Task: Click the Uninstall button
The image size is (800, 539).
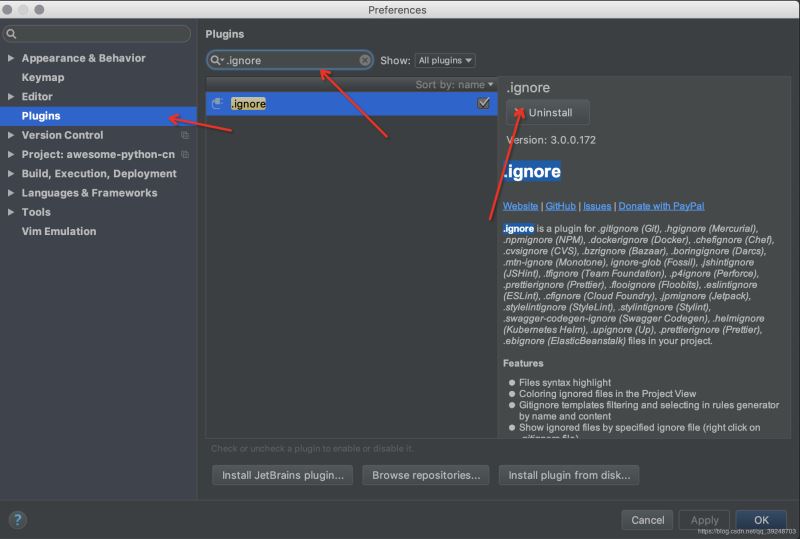Action: (547, 113)
